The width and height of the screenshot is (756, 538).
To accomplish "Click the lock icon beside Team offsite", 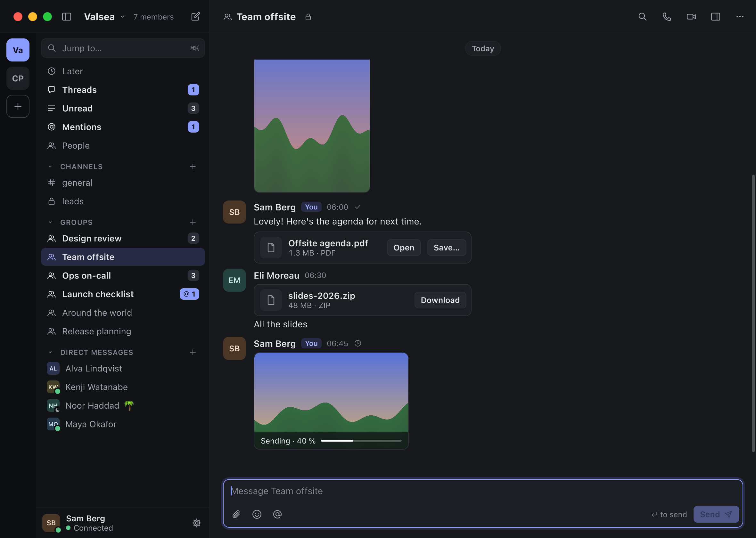I will pyautogui.click(x=308, y=17).
